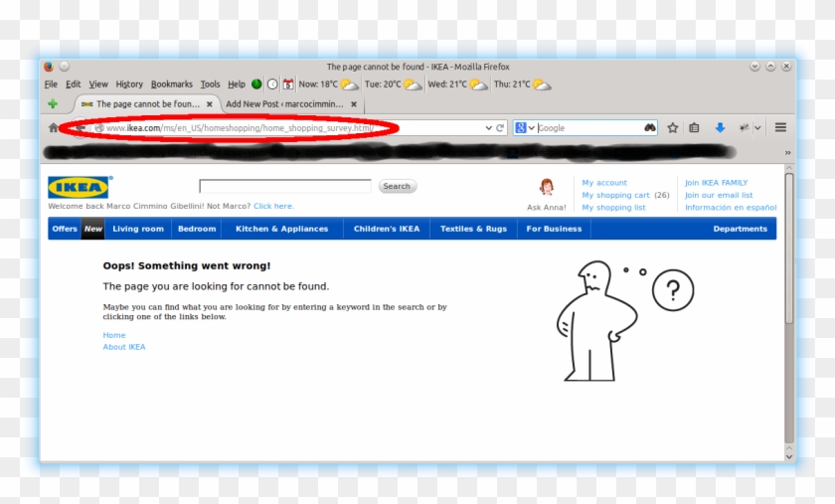The image size is (835, 504).
Task: Open downloads arrow icon
Action: point(720,128)
